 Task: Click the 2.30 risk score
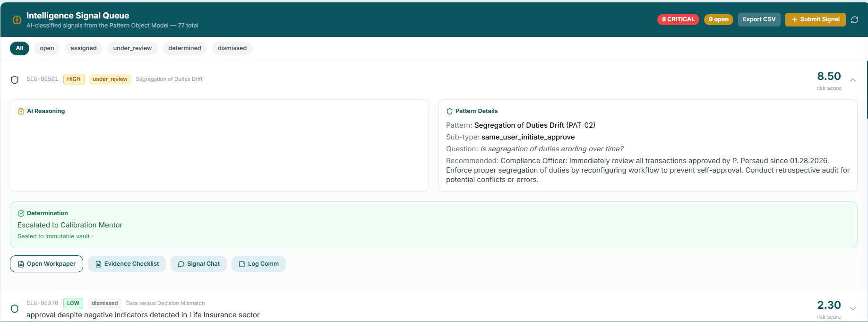click(x=829, y=305)
